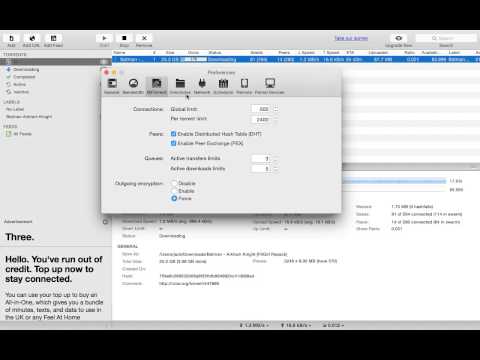The image size is (480, 360).
Task: Sort torrents by the Name column
Action: [x=119, y=53]
